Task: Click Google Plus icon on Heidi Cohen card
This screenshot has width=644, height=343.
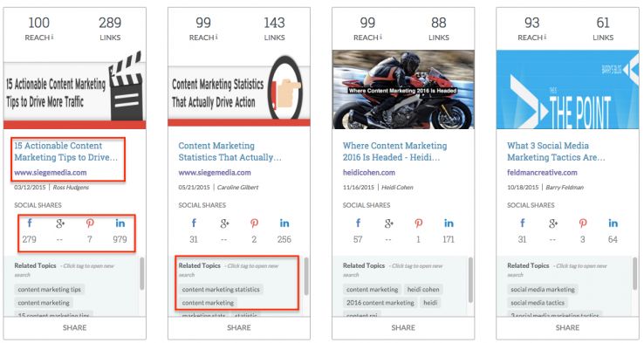Action: (x=389, y=223)
